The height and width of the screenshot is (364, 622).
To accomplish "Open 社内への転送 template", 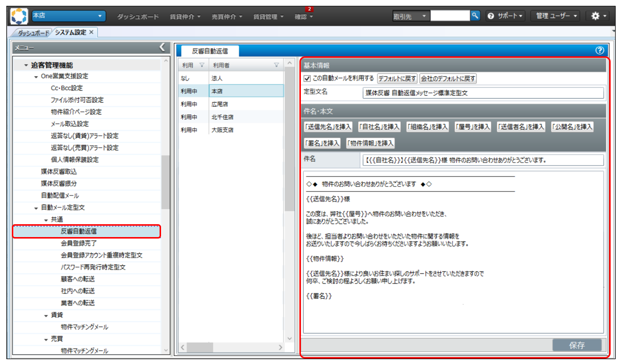I will [78, 291].
